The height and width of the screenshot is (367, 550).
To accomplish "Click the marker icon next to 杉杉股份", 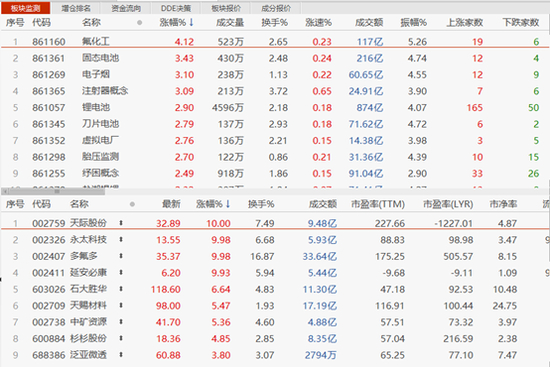I will pos(121,338).
